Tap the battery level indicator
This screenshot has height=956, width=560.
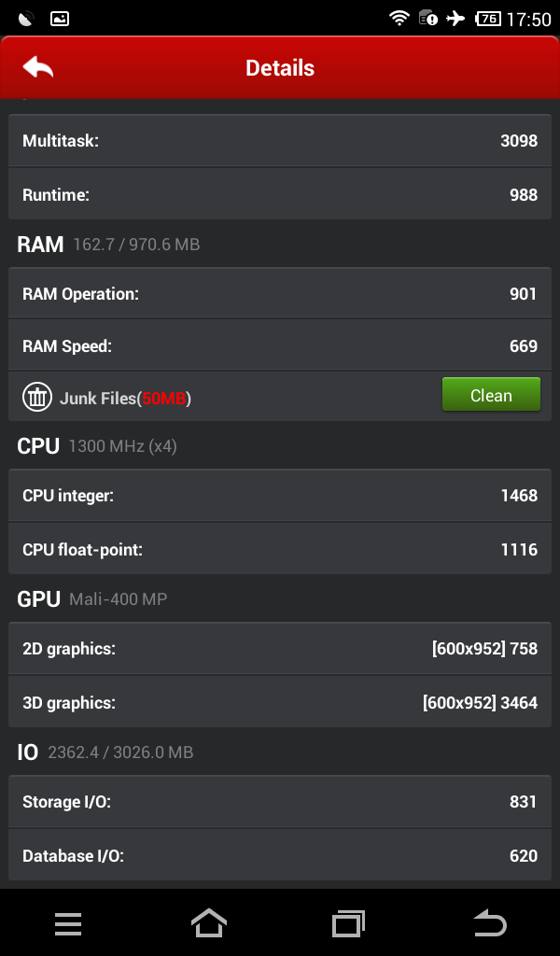point(487,18)
